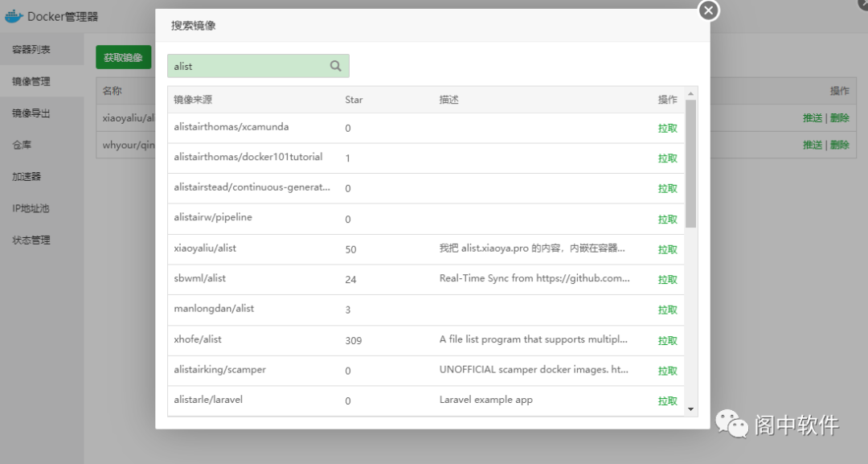
Task: Click the 搜索镜像 dialog title
Action: [x=193, y=26]
